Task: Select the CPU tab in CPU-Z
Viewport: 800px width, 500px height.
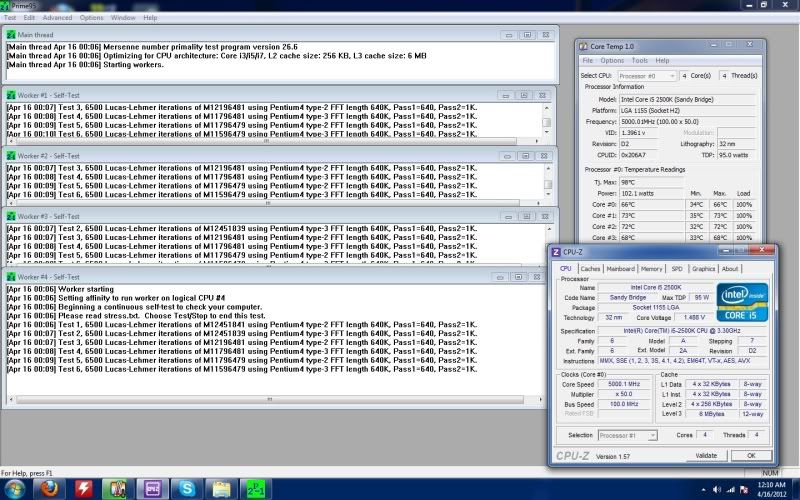Action: tap(566, 268)
